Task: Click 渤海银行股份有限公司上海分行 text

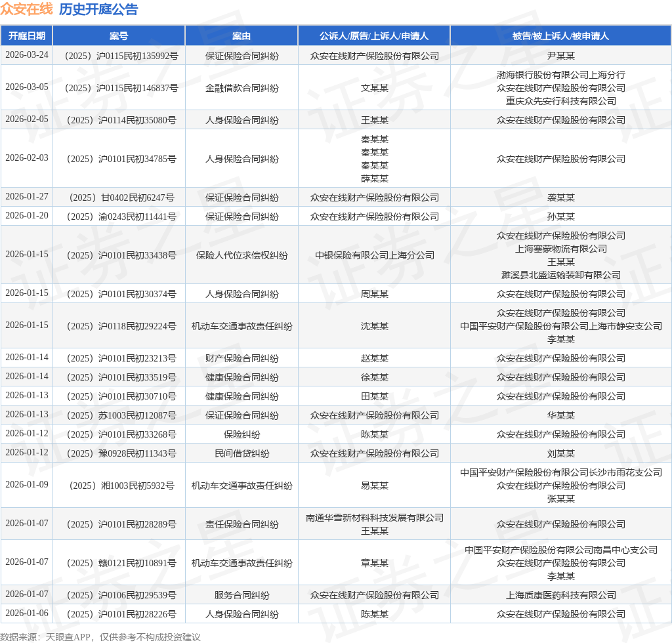Action: (x=560, y=75)
